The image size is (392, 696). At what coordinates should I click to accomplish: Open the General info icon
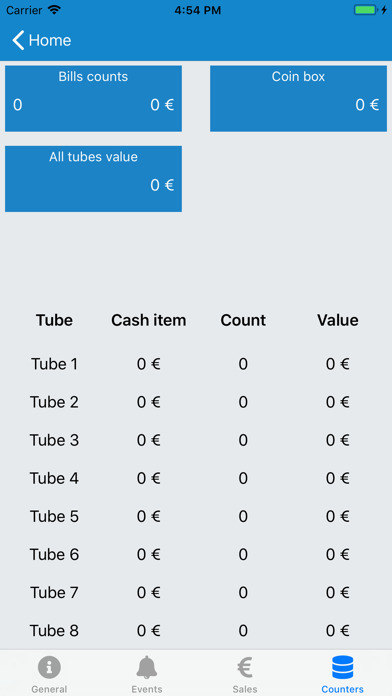[x=49, y=667]
